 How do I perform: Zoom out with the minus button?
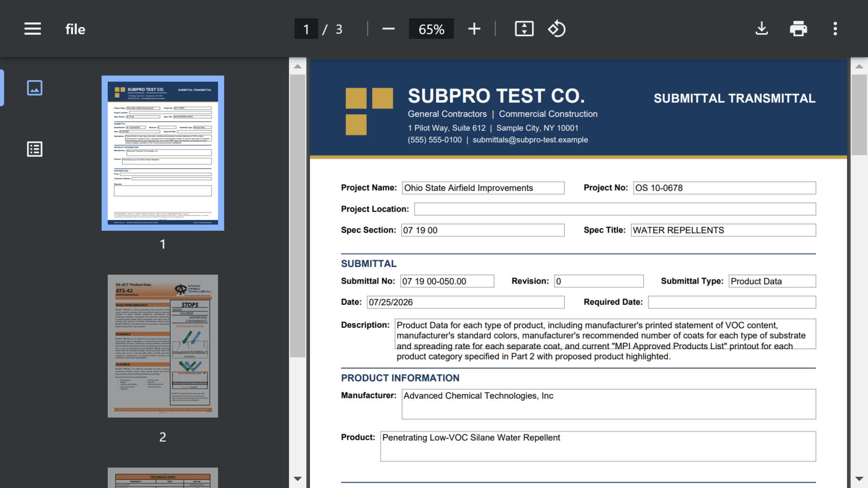(388, 29)
